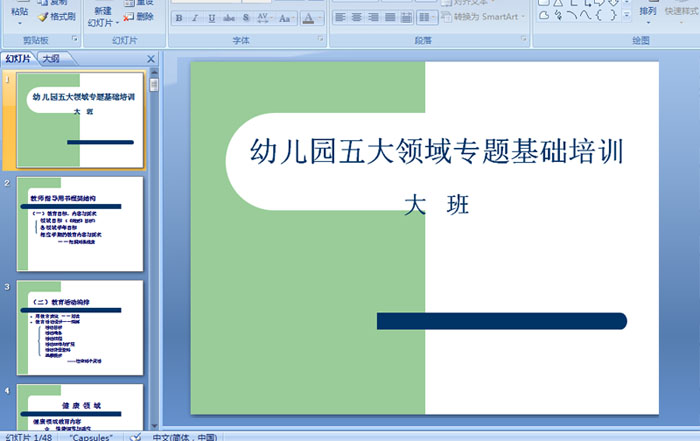
Task: Toggle bold formatting in the font group
Action: [x=179, y=18]
